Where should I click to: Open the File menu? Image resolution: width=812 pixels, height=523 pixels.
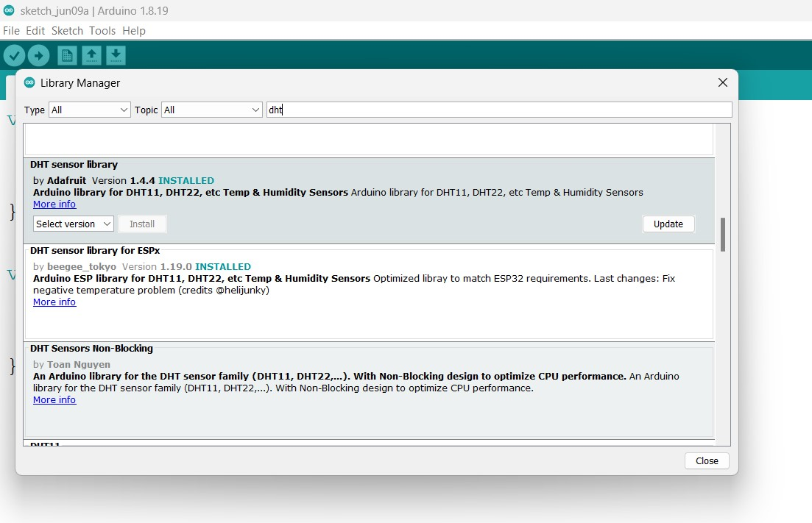tap(11, 31)
